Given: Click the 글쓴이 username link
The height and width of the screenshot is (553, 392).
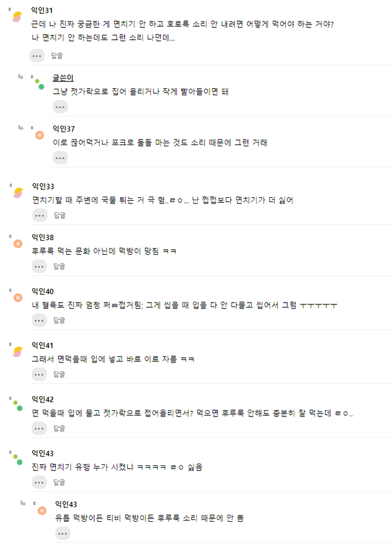Looking at the screenshot, I should [63, 77].
